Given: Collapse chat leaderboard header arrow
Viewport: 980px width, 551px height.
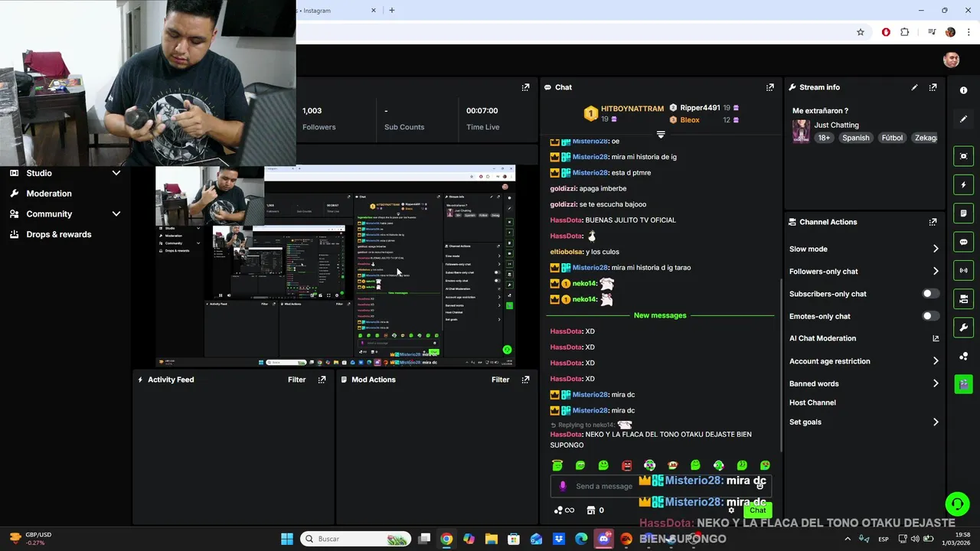Looking at the screenshot, I should pos(661,134).
